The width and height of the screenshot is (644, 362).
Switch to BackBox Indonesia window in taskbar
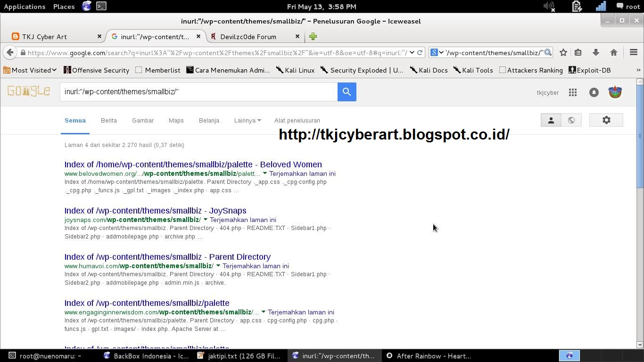click(146, 356)
